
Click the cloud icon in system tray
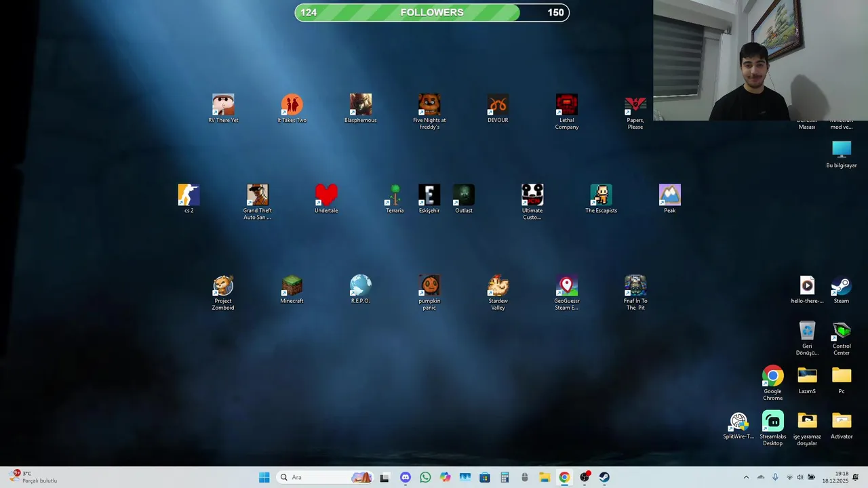761,477
